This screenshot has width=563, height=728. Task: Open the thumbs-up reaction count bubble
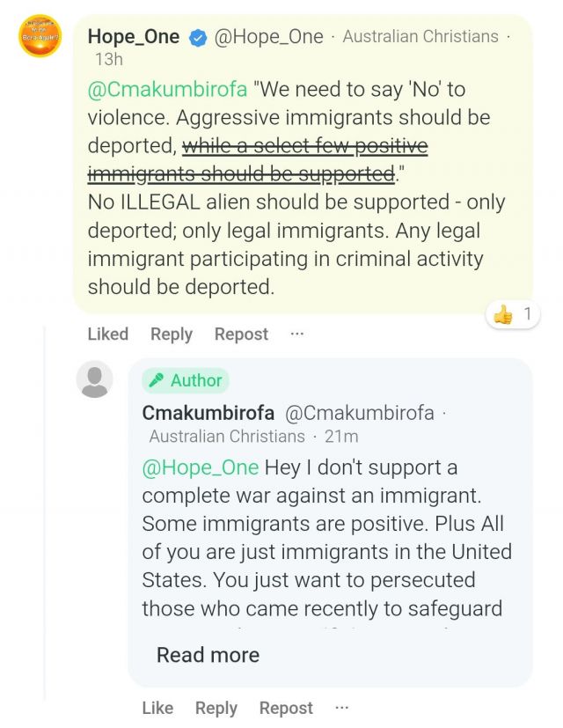click(512, 315)
